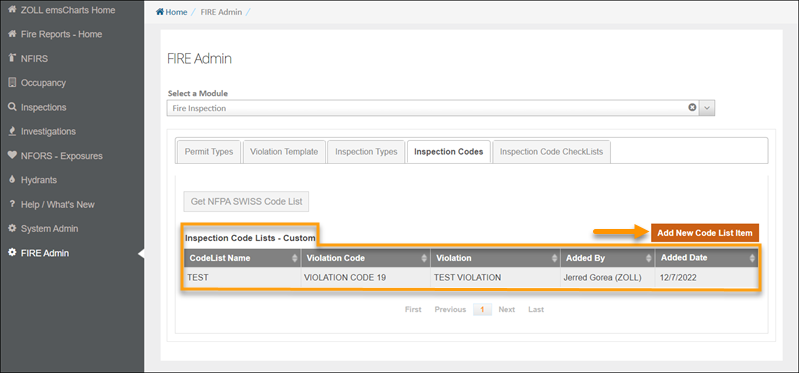Click the NFIRS fire extinguisher icon
799x373 pixels.
click(13, 59)
